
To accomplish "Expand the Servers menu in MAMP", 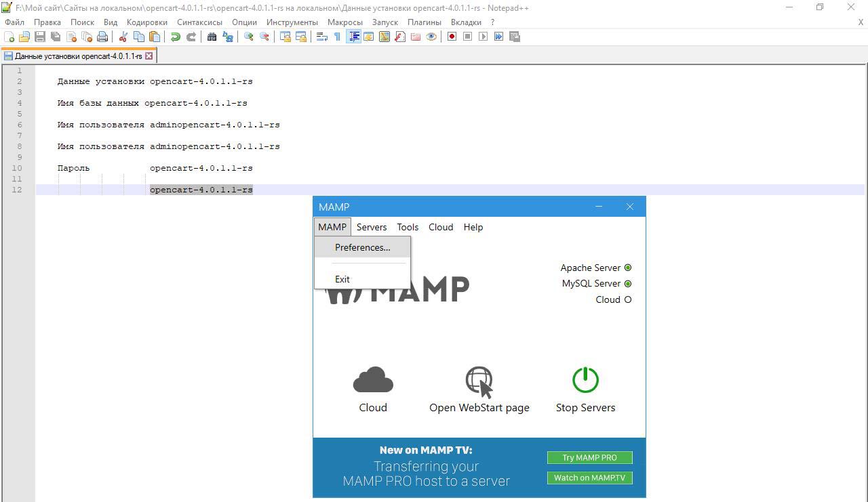I will 371,227.
